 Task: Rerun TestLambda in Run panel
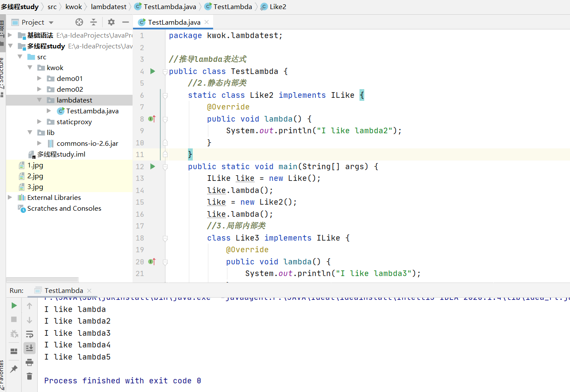[x=14, y=306]
